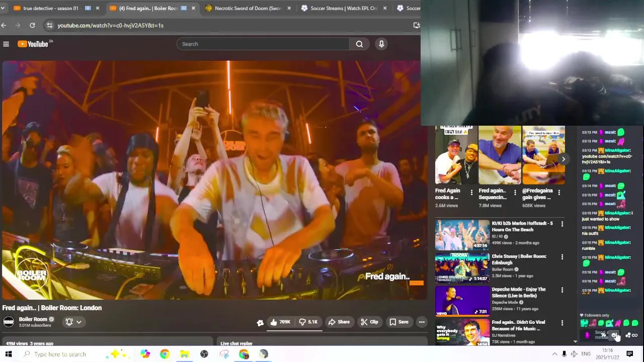This screenshot has height=362, width=644.
Task: Switch to 'Necrotic Sword of Doom' tab
Action: click(248, 8)
